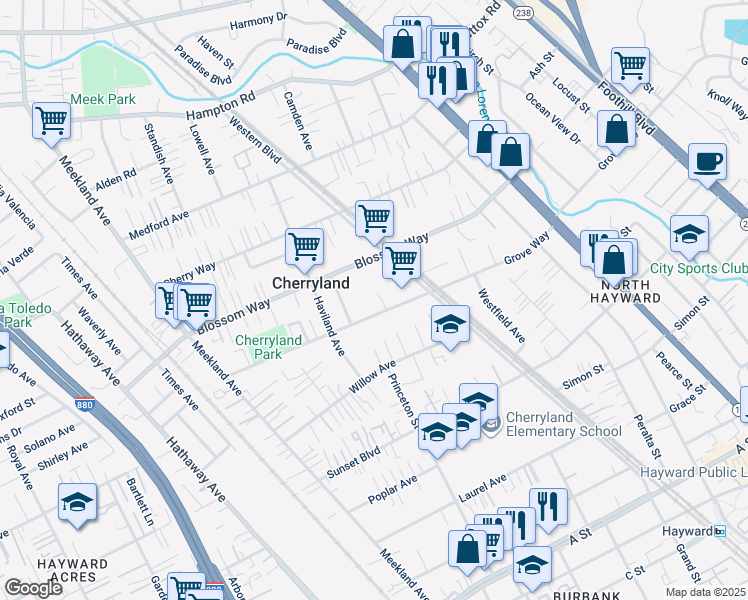748x600 pixels.
Task: Click the school marker near A St bottom
Action: (x=533, y=566)
